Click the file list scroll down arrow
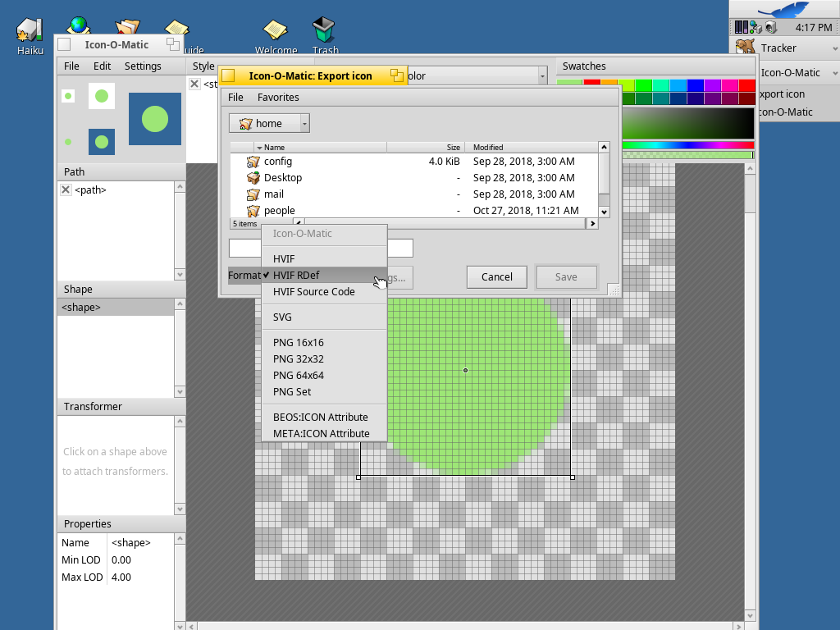This screenshot has height=630, width=840. coord(604,212)
